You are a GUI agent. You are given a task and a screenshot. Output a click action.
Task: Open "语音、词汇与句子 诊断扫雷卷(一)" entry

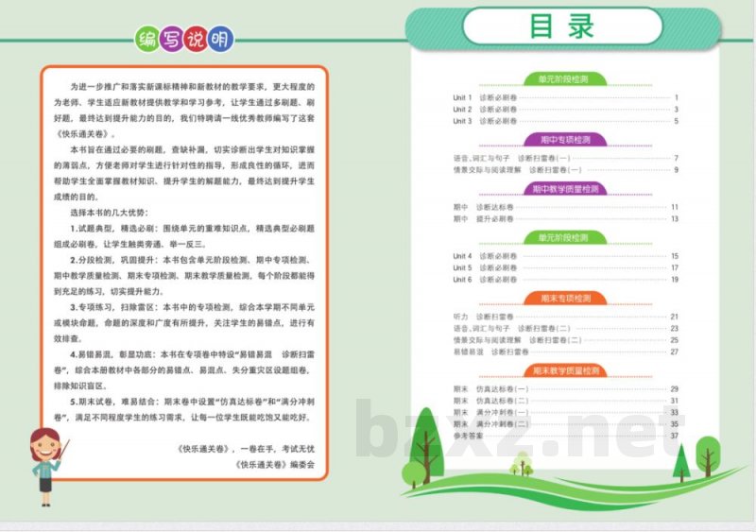pyautogui.click(x=565, y=158)
